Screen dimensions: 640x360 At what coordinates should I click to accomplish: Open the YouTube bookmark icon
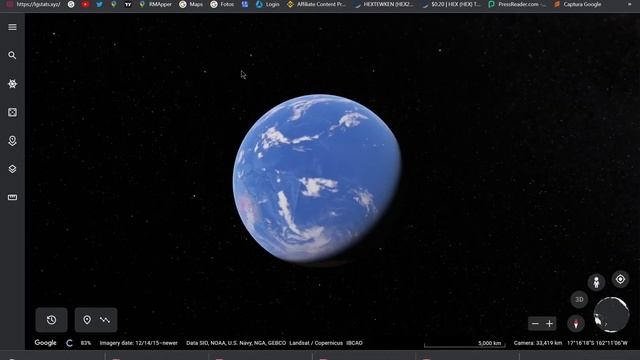point(85,4)
